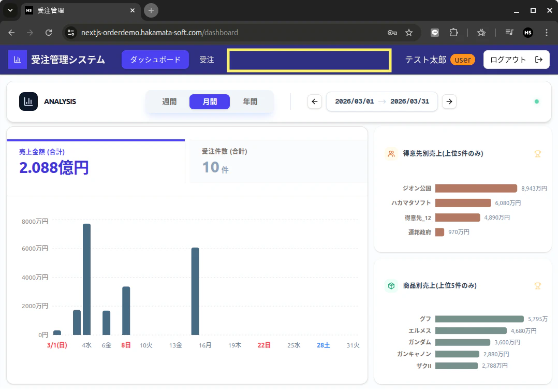This screenshot has height=392, width=558.
Task: Click the ジオン公国 sales bar
Action: (476, 188)
